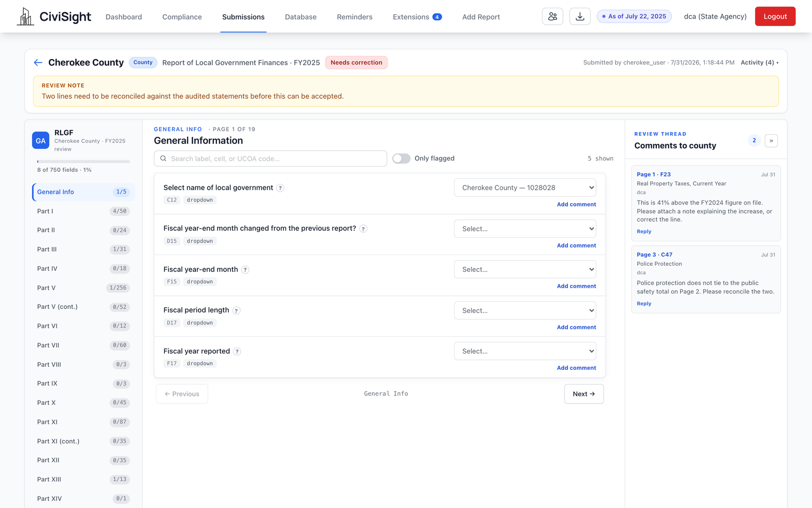The image size is (812, 508).
Task: Click the As of July 22, 2025 date pill
Action: pos(634,16)
